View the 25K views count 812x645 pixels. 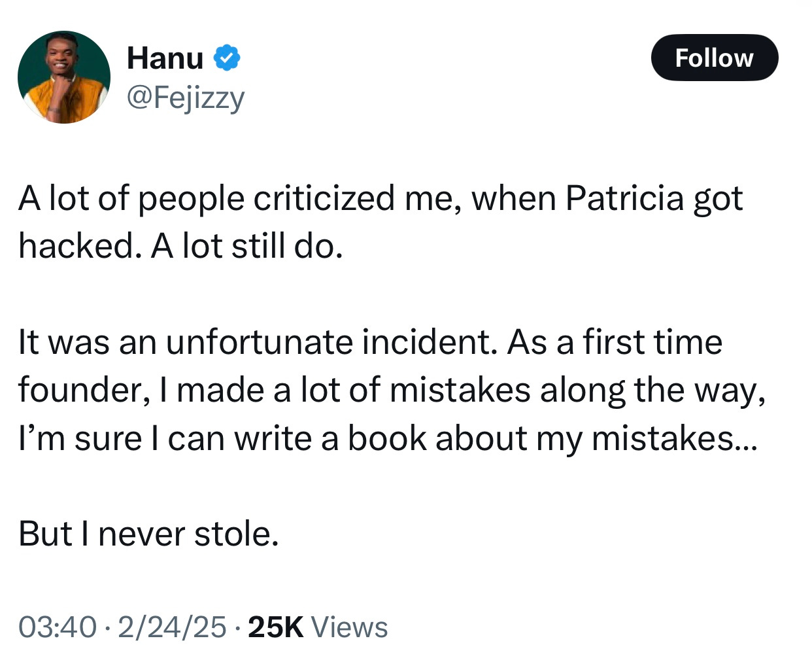pos(276,627)
